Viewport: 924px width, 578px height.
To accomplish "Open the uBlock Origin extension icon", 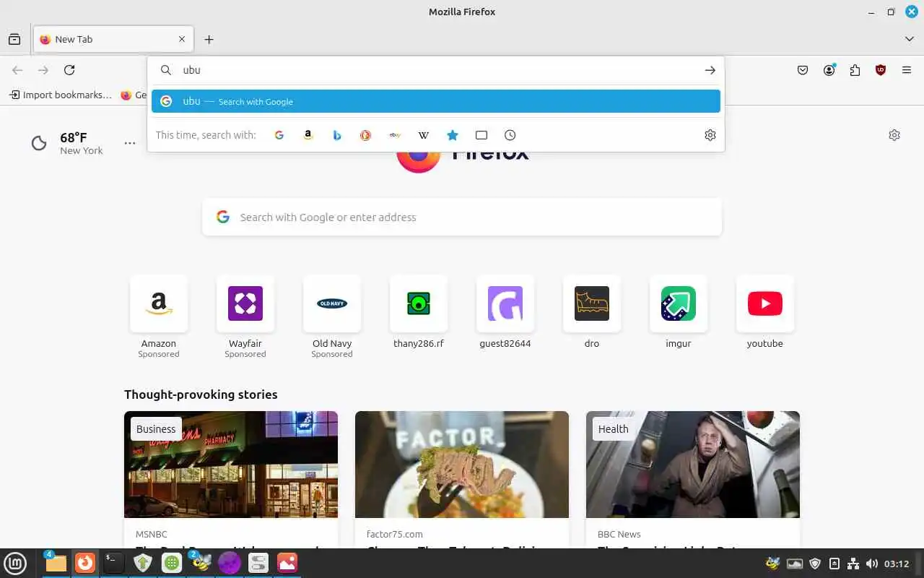I will tap(881, 70).
